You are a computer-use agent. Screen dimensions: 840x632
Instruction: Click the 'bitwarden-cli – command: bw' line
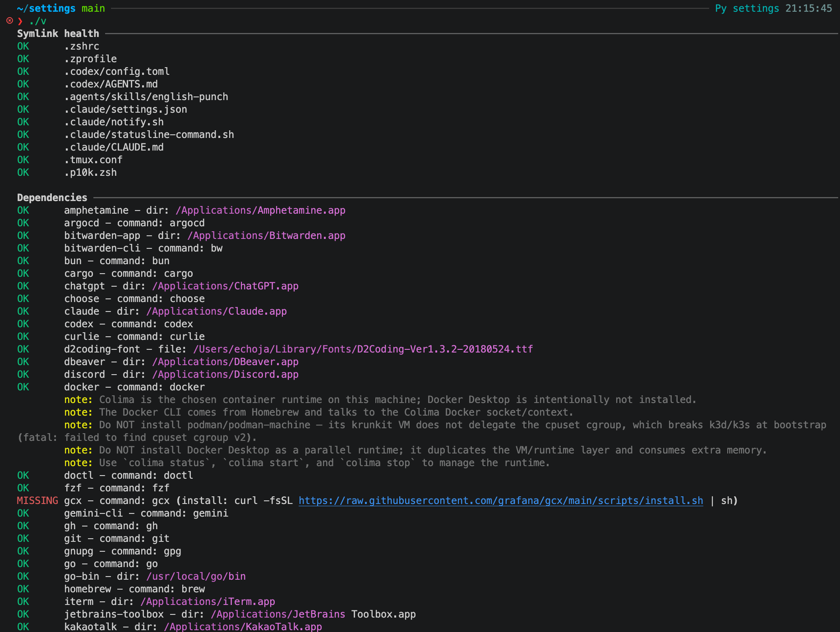coord(143,248)
